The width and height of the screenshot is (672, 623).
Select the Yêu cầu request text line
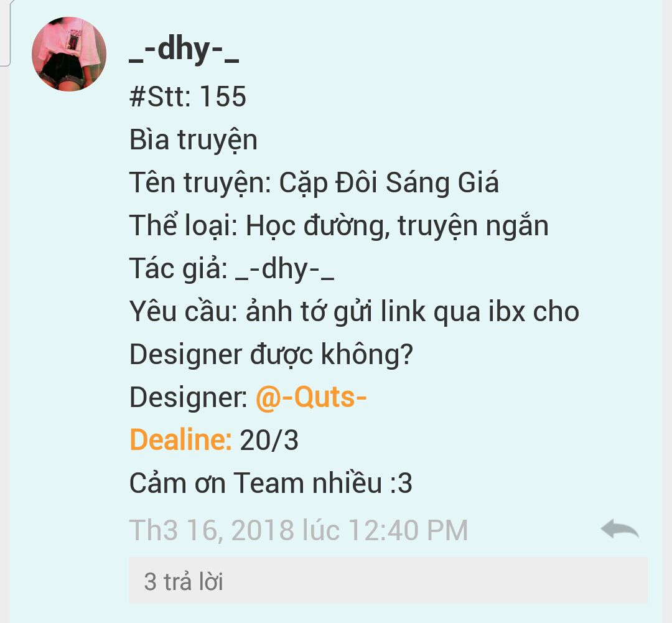pos(354,312)
